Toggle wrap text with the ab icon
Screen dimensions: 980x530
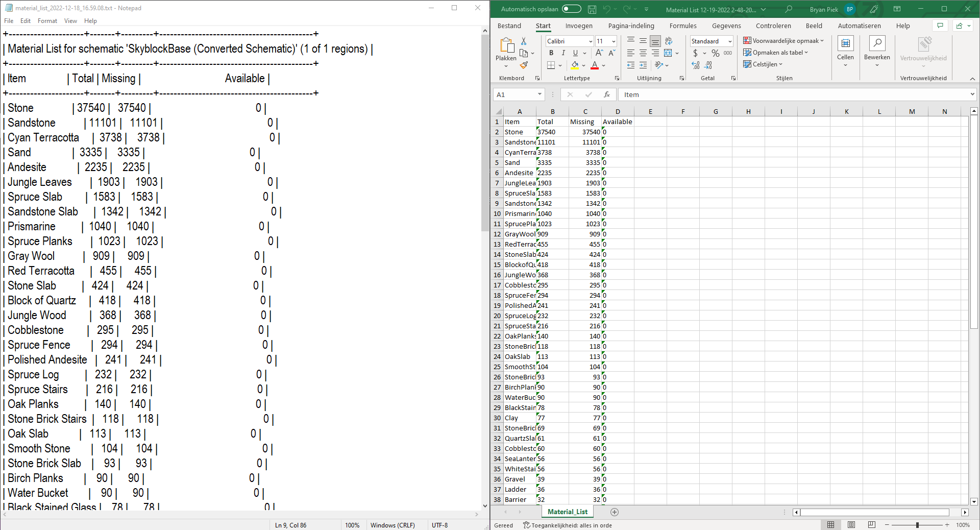click(669, 41)
